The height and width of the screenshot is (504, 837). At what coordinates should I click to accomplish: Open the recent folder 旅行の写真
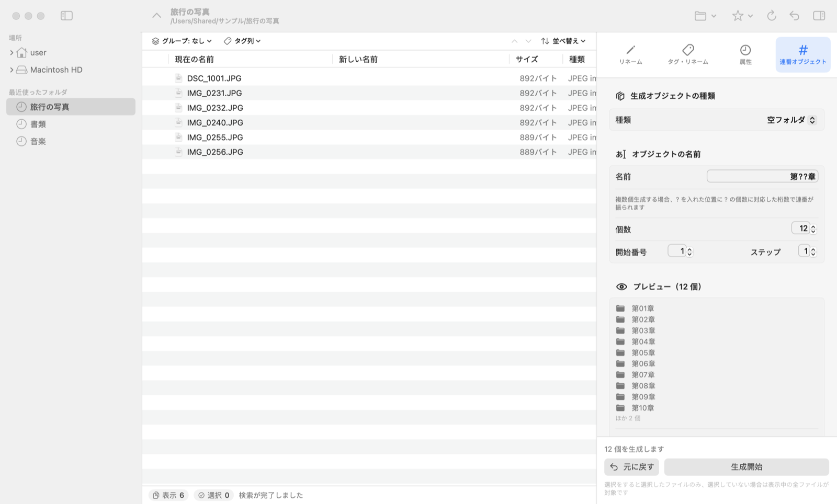(x=71, y=107)
